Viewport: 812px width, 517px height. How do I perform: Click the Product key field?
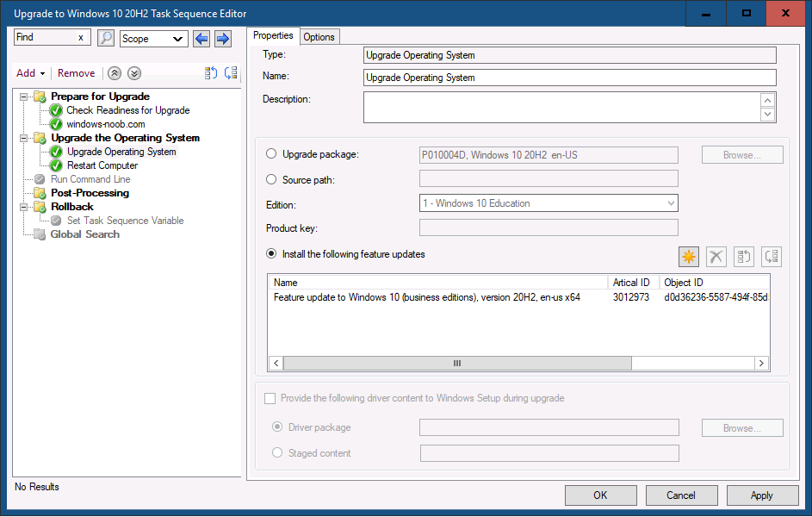tap(549, 227)
